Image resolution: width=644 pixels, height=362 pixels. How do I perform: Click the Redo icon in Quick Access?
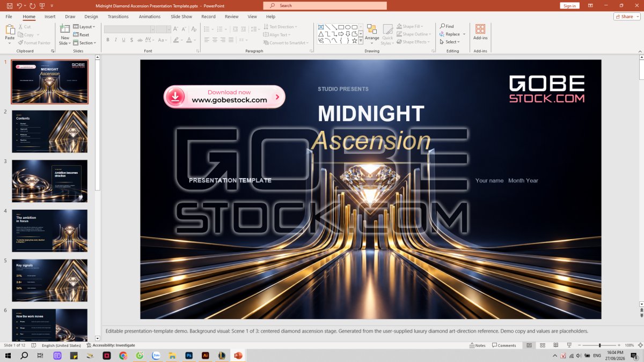[33, 5]
